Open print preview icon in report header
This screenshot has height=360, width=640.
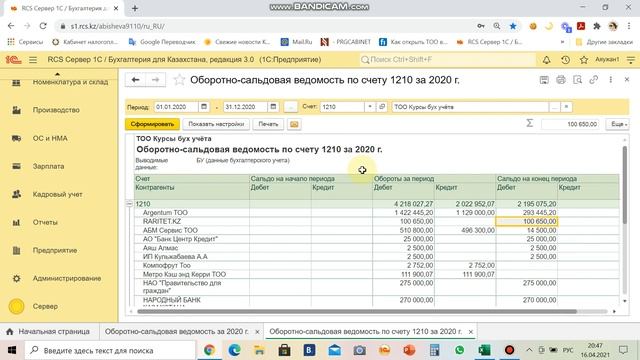pyautogui.click(x=577, y=80)
